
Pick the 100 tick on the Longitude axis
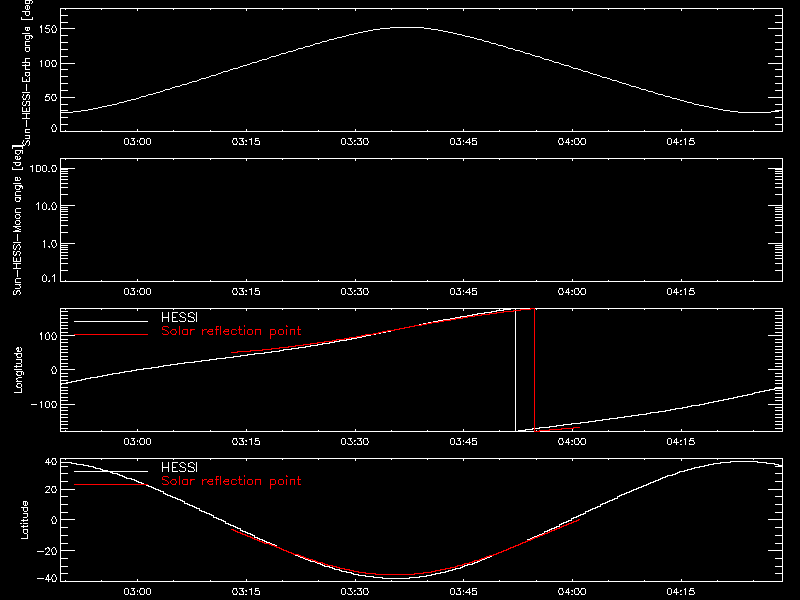50,336
